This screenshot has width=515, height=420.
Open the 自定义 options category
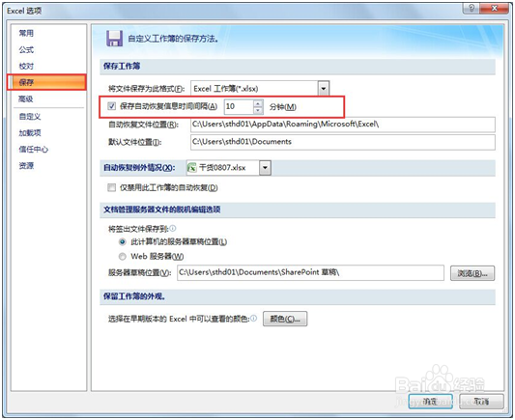click(x=30, y=117)
